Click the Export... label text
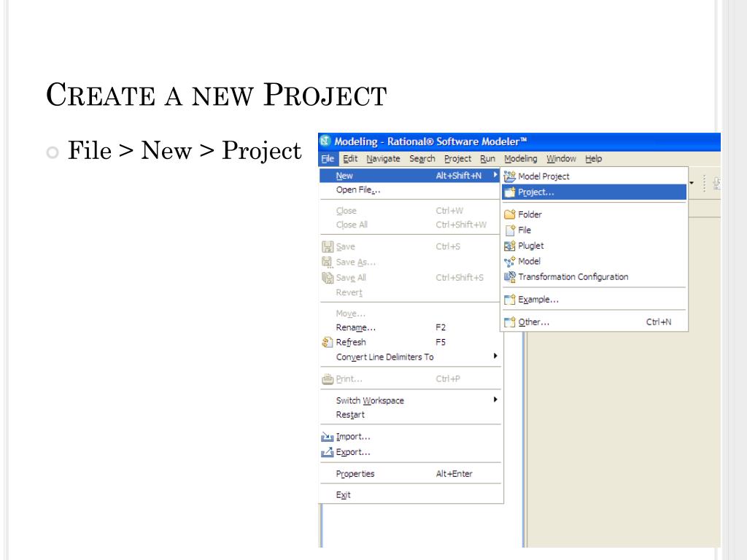The width and height of the screenshot is (747, 560). 352,452
